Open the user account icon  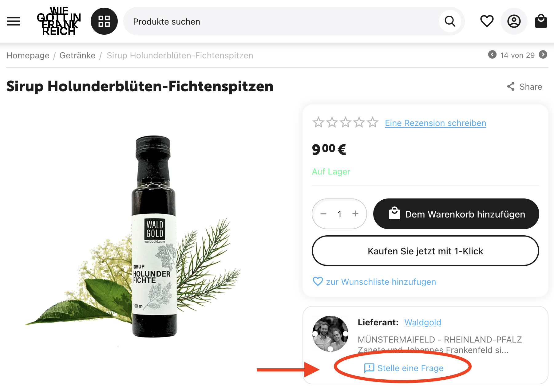click(x=514, y=21)
